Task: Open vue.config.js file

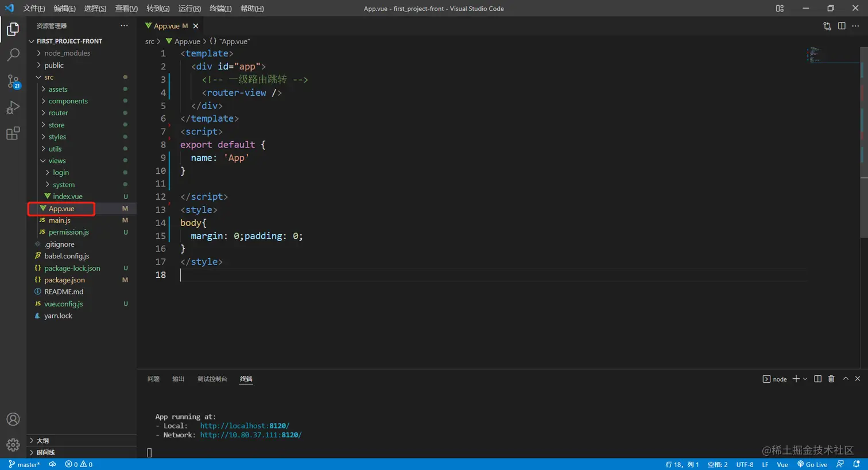Action: (x=82, y=304)
